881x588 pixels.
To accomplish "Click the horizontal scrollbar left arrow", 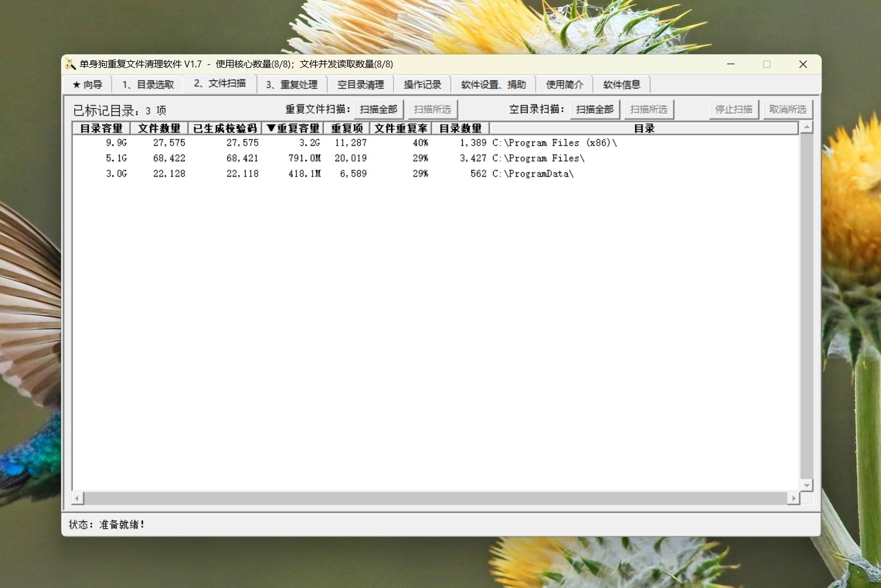I will 78,498.
